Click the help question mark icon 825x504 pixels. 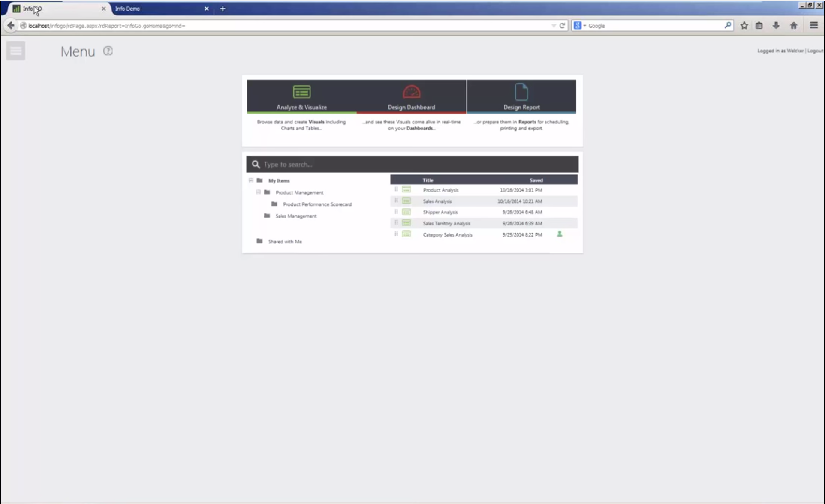108,51
